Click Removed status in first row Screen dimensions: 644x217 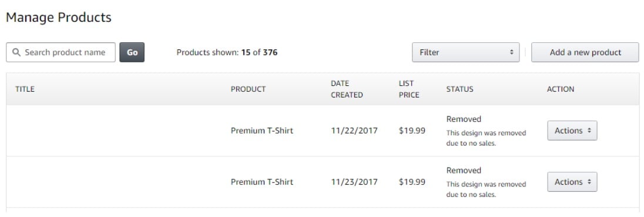click(x=464, y=119)
